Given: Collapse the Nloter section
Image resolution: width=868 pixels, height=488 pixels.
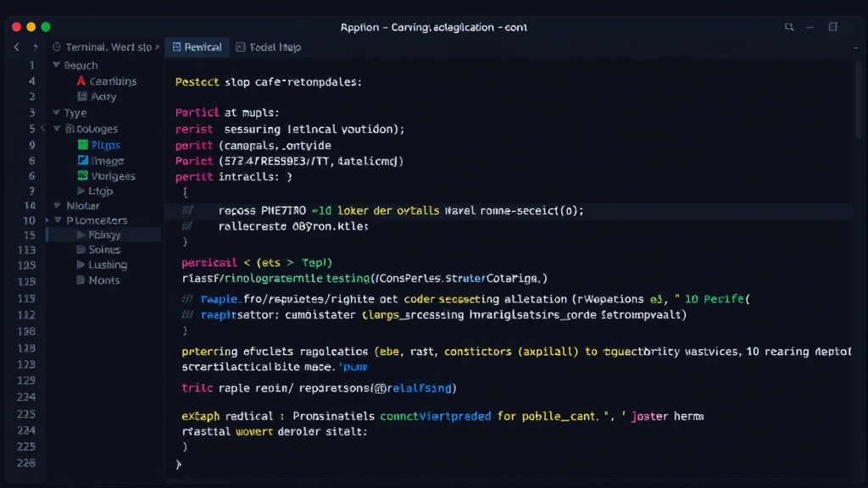Looking at the screenshot, I should pos(57,205).
